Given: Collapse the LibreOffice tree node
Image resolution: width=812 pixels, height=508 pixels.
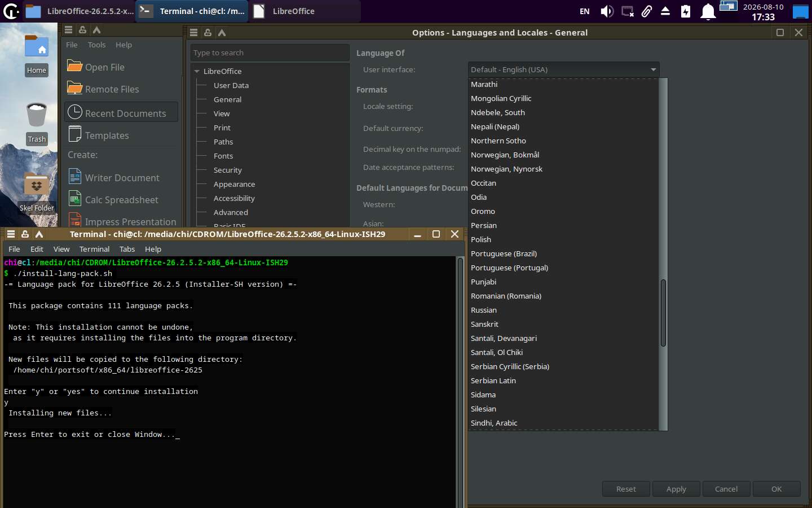Looking at the screenshot, I should pyautogui.click(x=197, y=72).
